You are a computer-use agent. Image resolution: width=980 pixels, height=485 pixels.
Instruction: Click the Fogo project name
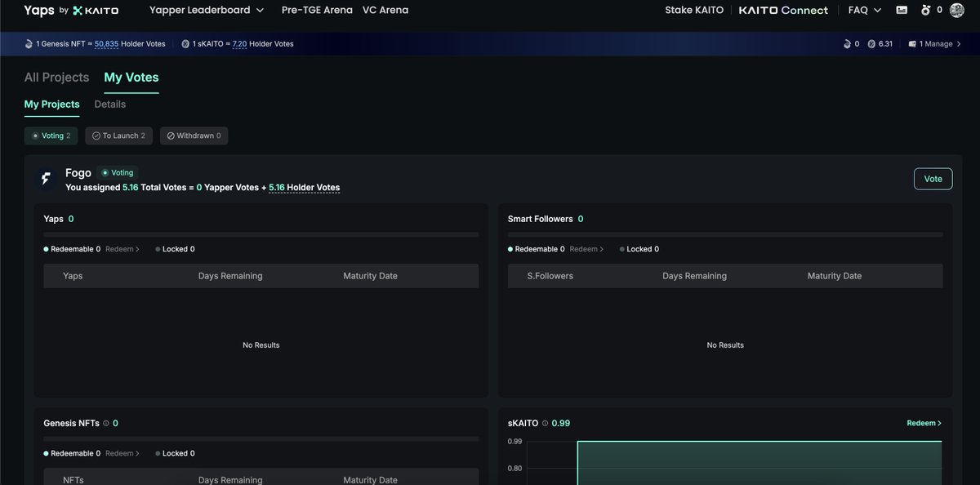click(78, 173)
